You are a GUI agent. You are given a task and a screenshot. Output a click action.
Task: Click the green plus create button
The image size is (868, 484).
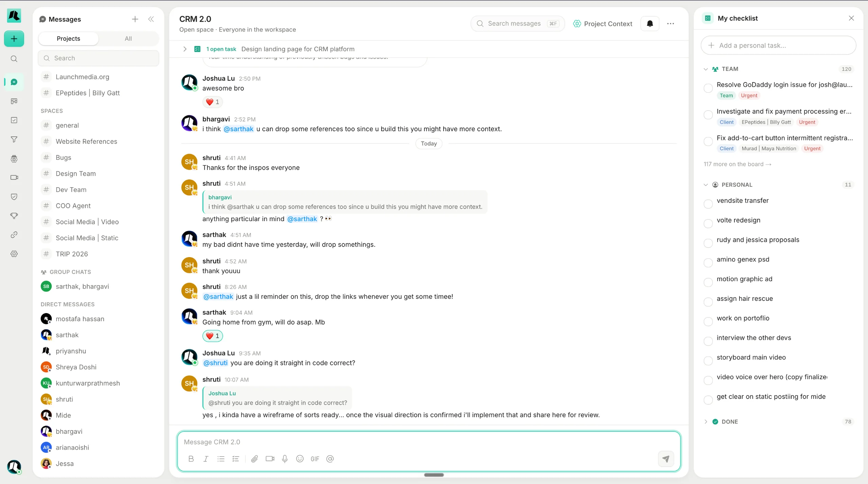(14, 39)
